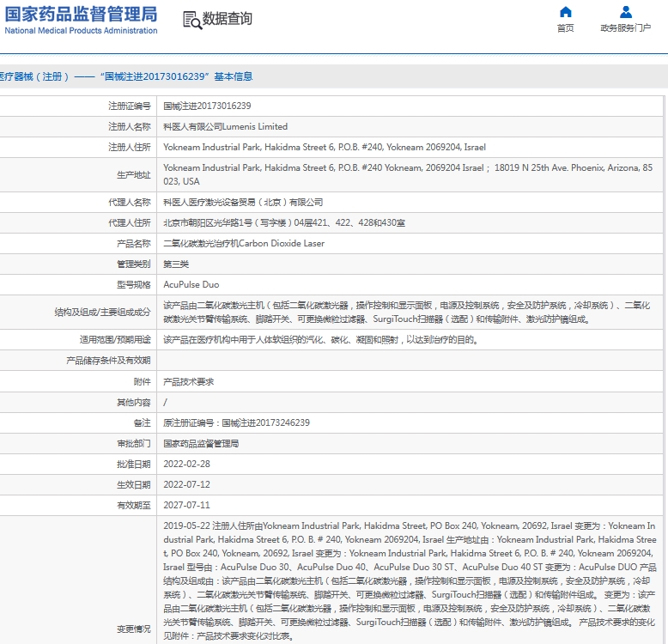The image size is (668, 644).
Task: Click remark 原注册证编号：国械注进20173246239
Action: pyautogui.click(x=236, y=422)
